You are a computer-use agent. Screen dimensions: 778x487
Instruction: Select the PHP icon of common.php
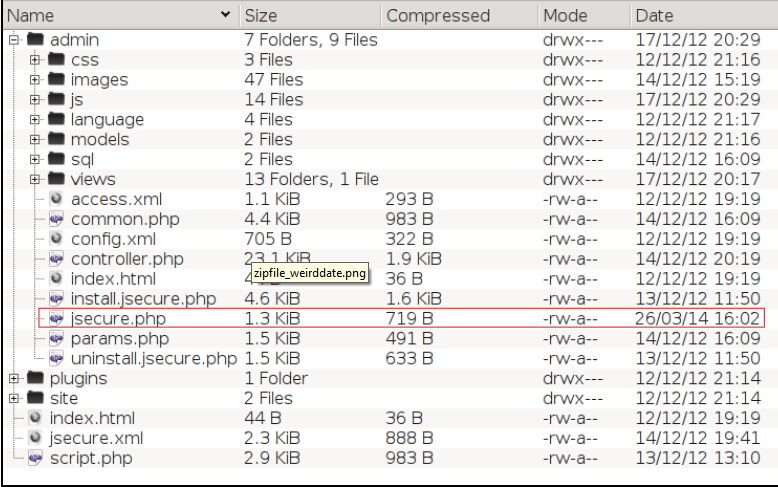point(56,219)
